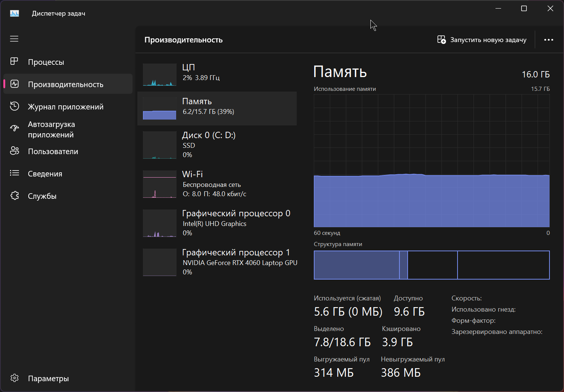This screenshot has width=564, height=392.
Task: Click the 9.6 ГБ available value
Action: tap(409, 312)
